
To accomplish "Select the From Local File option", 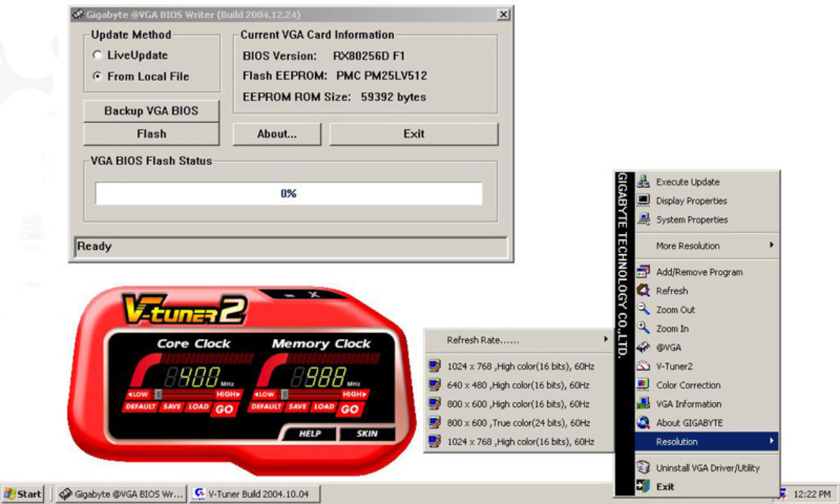I will 97,76.
